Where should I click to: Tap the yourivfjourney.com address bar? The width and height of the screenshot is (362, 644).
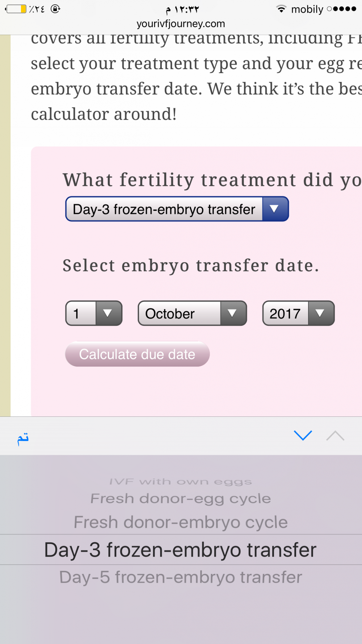point(181,24)
